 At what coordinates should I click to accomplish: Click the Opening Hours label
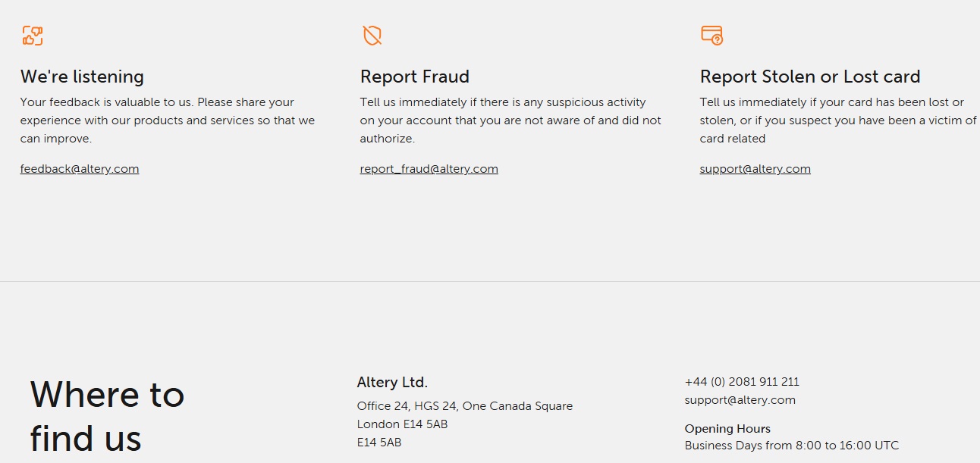click(x=727, y=429)
